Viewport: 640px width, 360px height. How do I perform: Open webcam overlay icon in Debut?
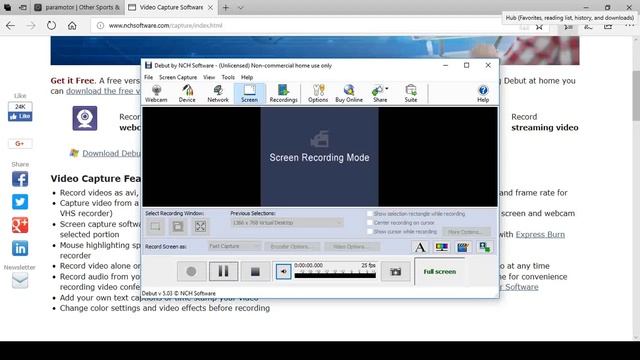click(484, 247)
